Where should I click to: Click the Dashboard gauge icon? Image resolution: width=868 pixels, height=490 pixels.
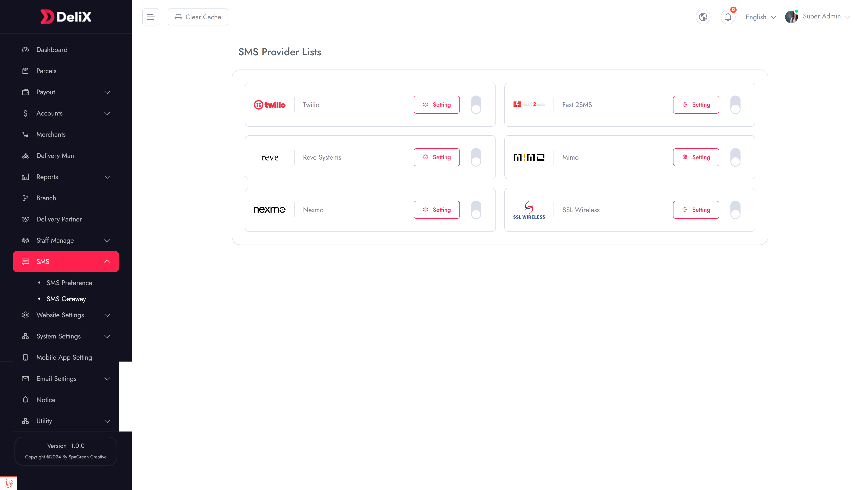[x=25, y=50]
